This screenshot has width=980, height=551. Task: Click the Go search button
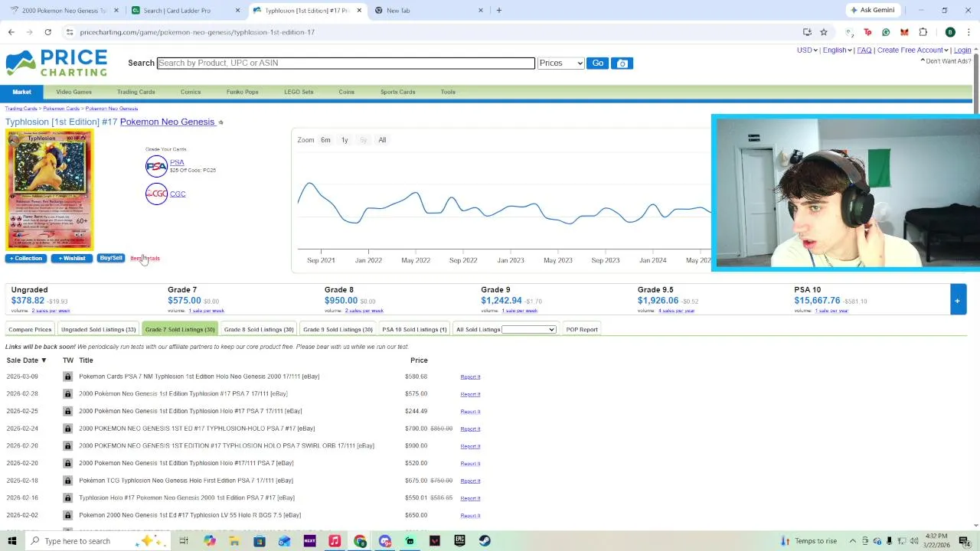597,63
